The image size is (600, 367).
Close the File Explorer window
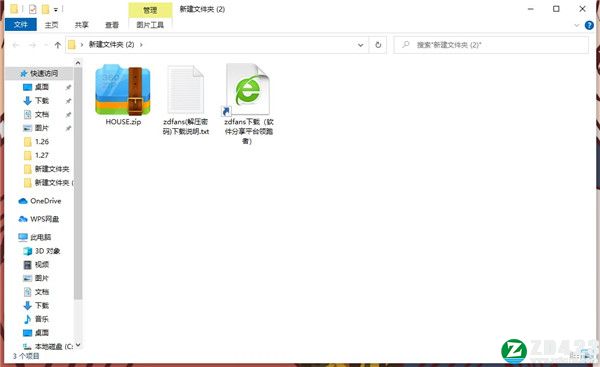point(582,9)
